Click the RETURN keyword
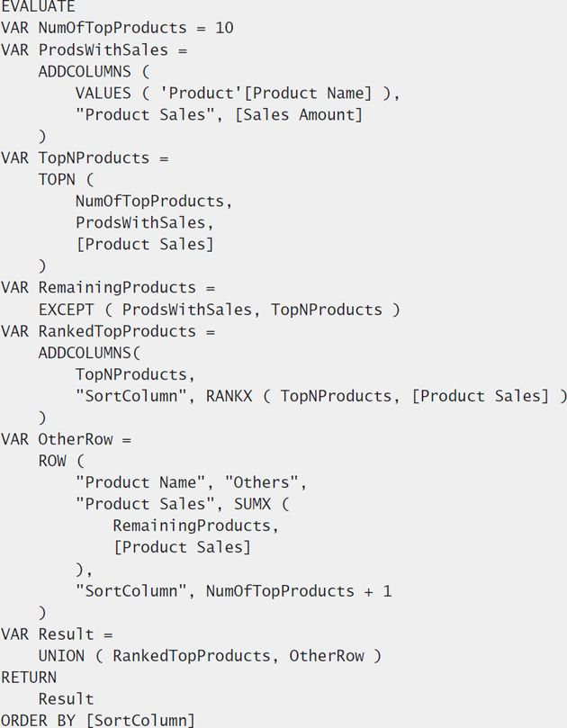The height and width of the screenshot is (728, 567). click(29, 678)
